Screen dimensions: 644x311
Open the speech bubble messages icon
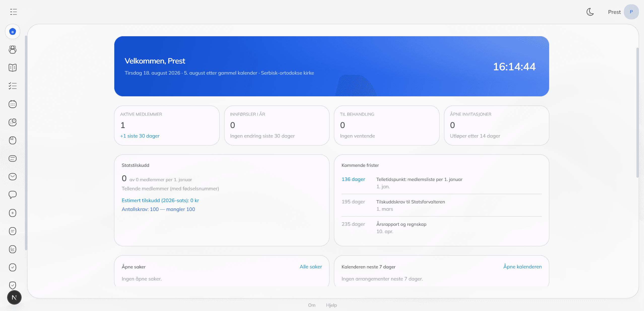click(x=13, y=195)
